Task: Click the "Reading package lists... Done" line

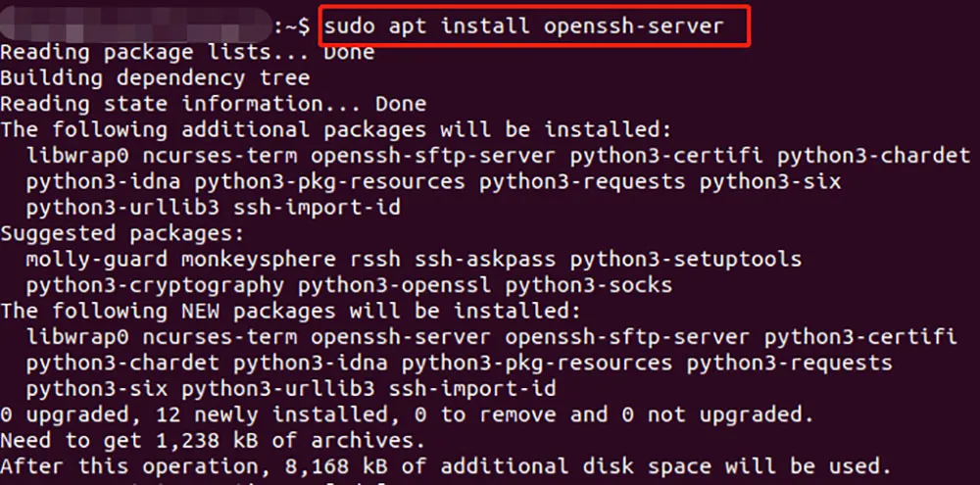Action: (187, 52)
